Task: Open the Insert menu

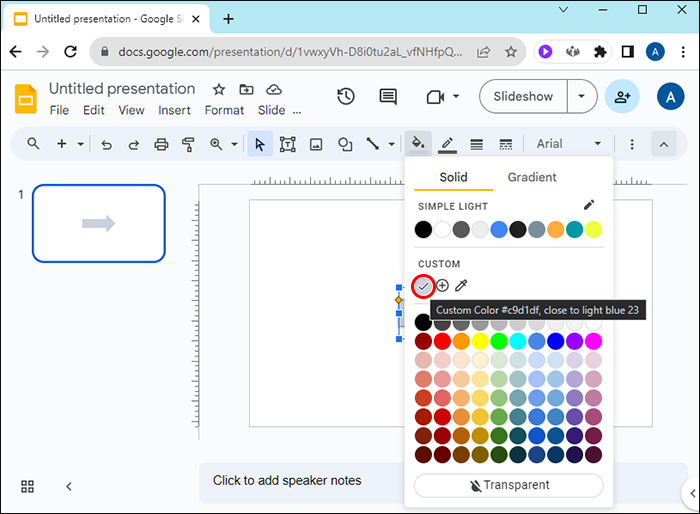Action: click(174, 110)
